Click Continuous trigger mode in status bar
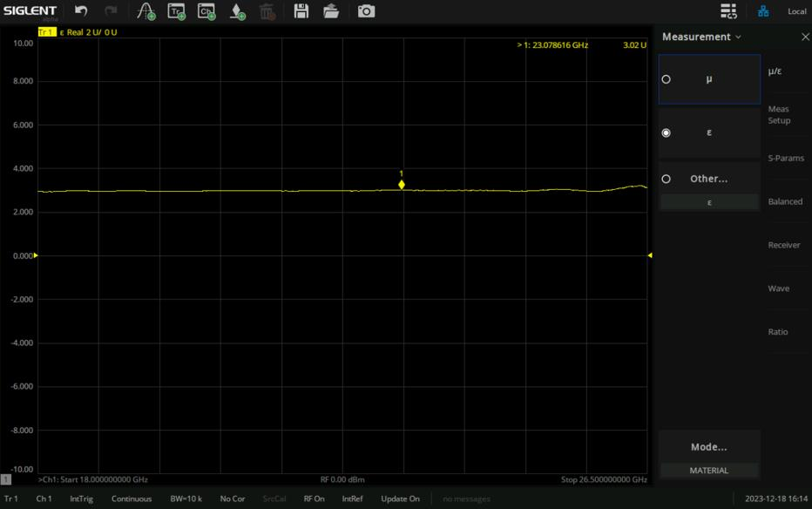Viewport: 812px width, 509px height. click(x=132, y=499)
